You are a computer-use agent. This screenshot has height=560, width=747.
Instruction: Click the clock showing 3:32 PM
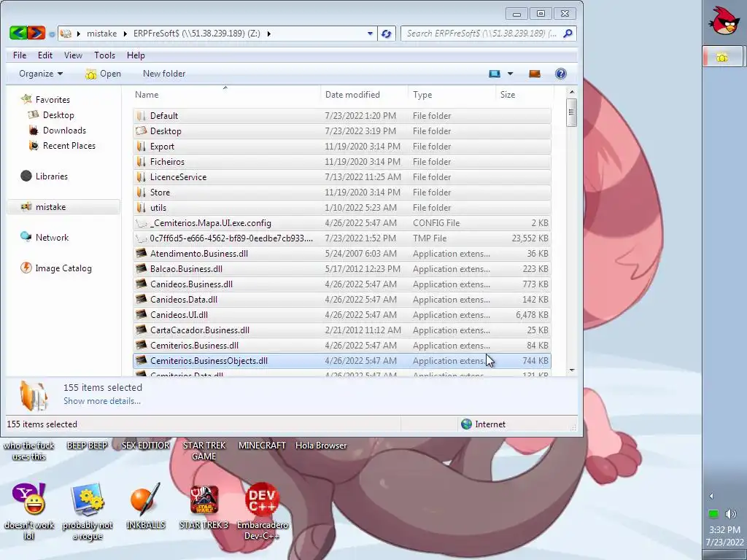click(724, 529)
